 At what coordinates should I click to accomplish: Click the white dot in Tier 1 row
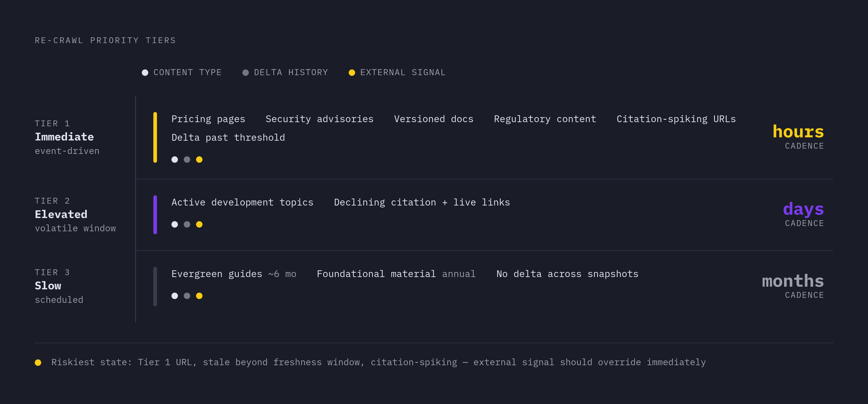tap(175, 159)
